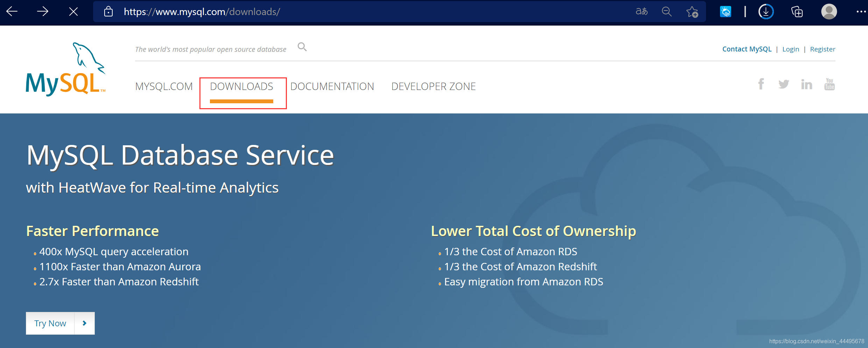Click the MySQL dolphin logo
The width and height of the screenshot is (868, 348).
coord(65,69)
